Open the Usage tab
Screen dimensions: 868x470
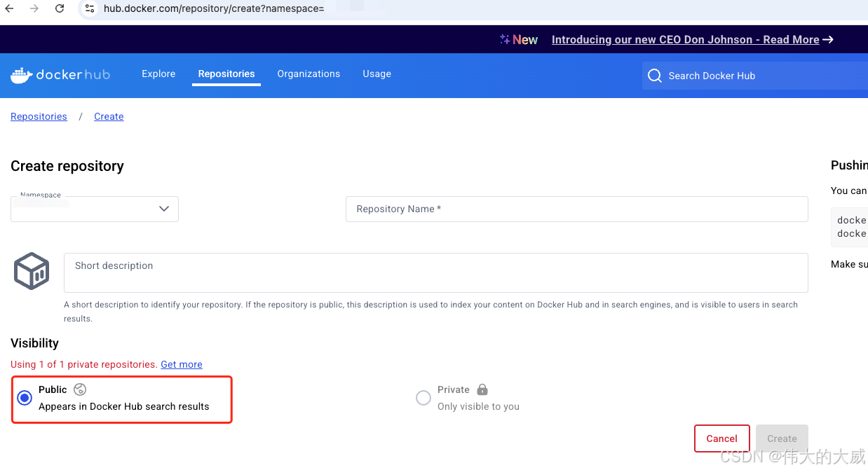377,74
